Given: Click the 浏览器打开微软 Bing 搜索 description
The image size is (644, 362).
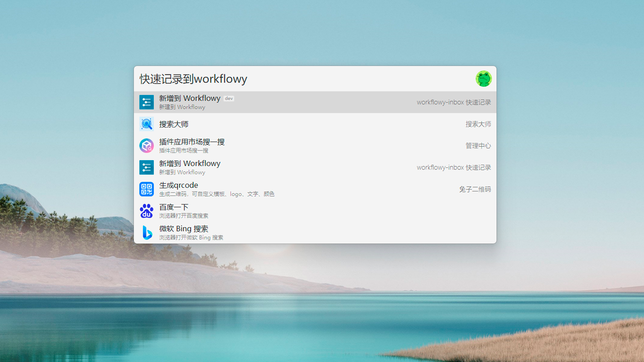Looking at the screenshot, I should point(191,238).
